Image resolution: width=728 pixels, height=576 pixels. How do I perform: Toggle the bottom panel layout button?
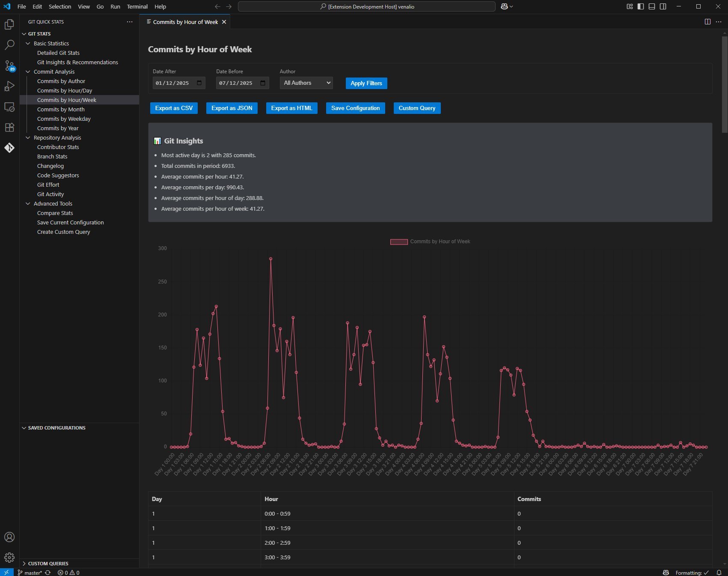(x=652, y=6)
